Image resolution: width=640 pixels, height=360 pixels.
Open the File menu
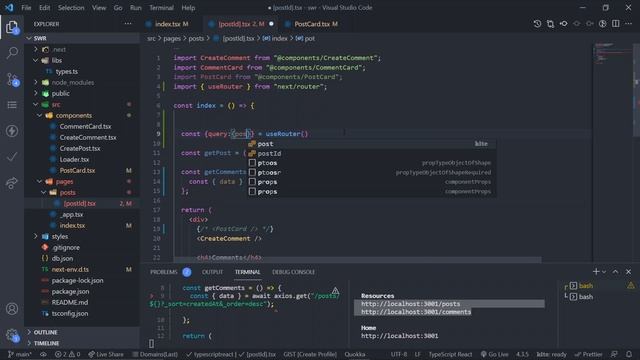pyautogui.click(x=26, y=8)
